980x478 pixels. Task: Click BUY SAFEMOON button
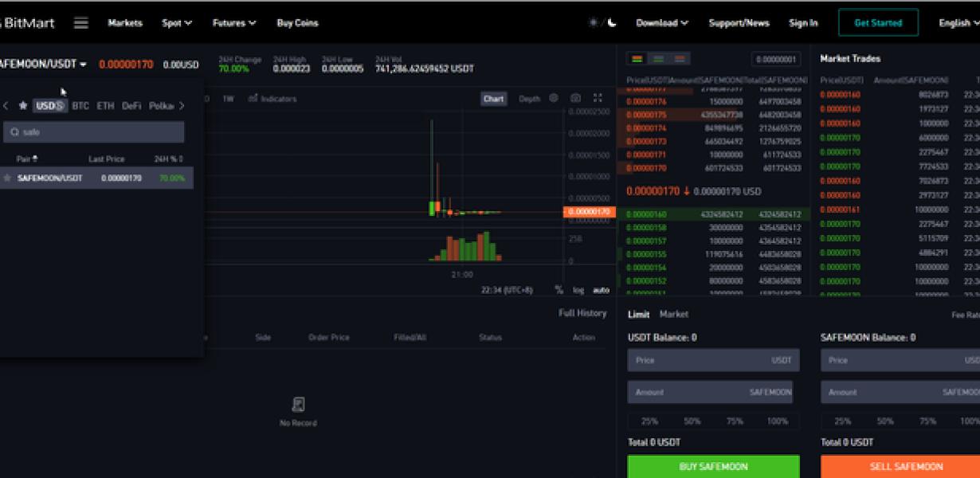[713, 467]
